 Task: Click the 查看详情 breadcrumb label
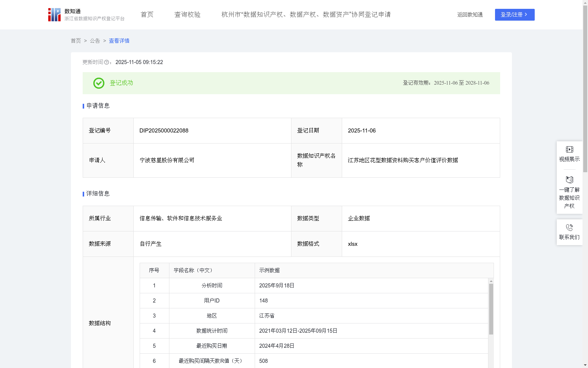(119, 41)
